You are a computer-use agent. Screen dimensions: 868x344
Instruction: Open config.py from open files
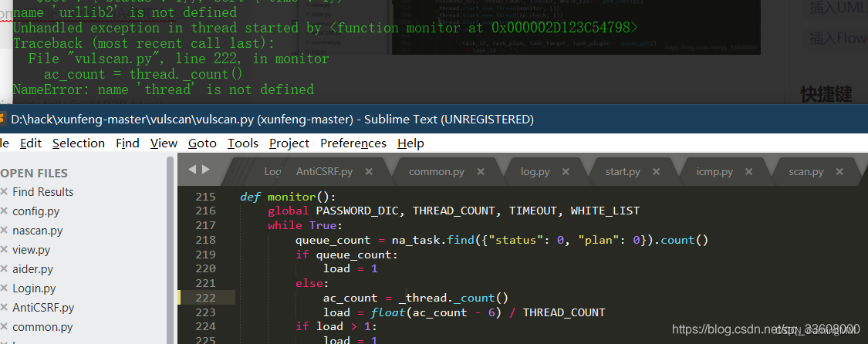[36, 211]
